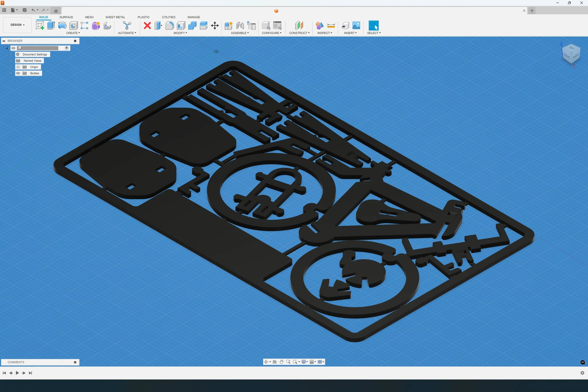Click the red Delete X icon
The width and height of the screenshot is (588, 392).
(x=147, y=25)
